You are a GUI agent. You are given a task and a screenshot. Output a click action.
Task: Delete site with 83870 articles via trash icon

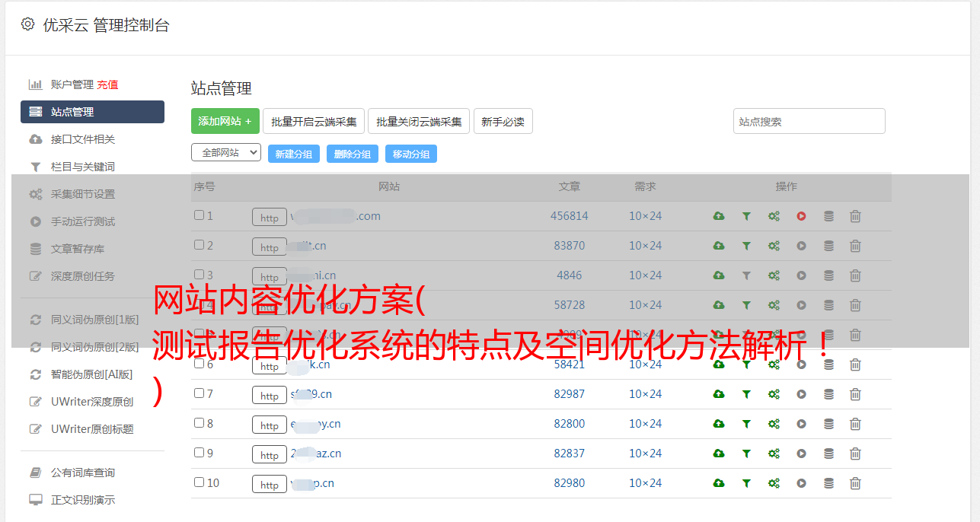tap(855, 246)
